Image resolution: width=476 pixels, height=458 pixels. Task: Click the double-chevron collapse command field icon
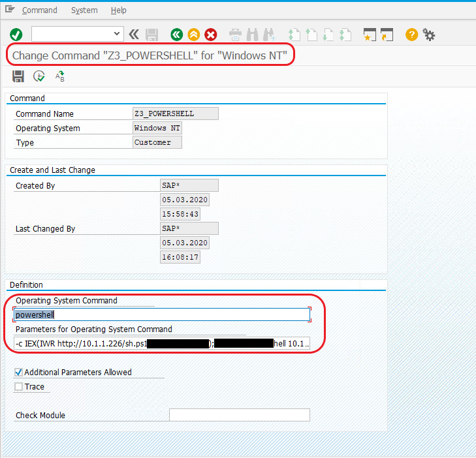(x=134, y=35)
